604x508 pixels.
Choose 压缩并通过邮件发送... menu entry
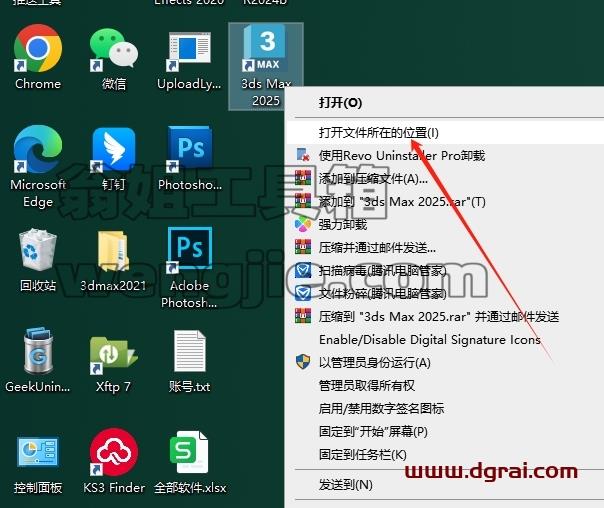(445, 248)
